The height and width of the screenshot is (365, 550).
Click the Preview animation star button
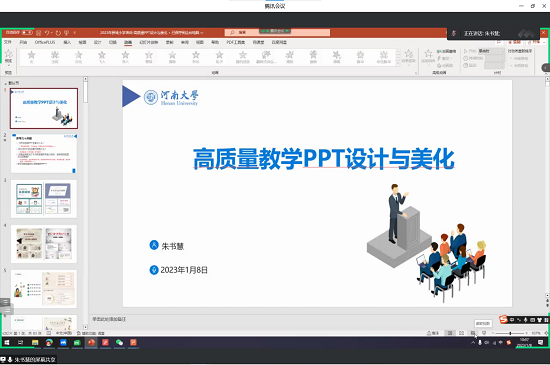[x=8, y=57]
